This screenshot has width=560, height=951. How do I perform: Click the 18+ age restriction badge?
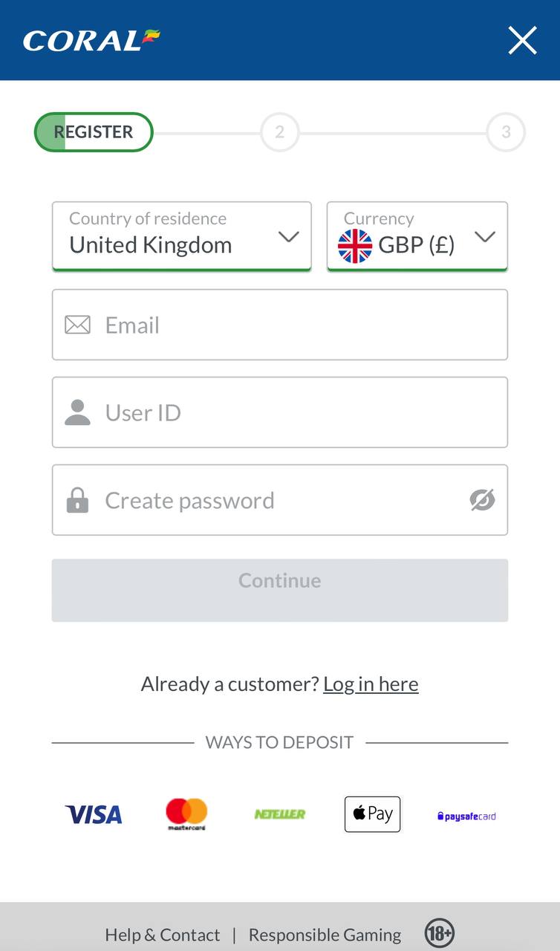click(x=440, y=933)
